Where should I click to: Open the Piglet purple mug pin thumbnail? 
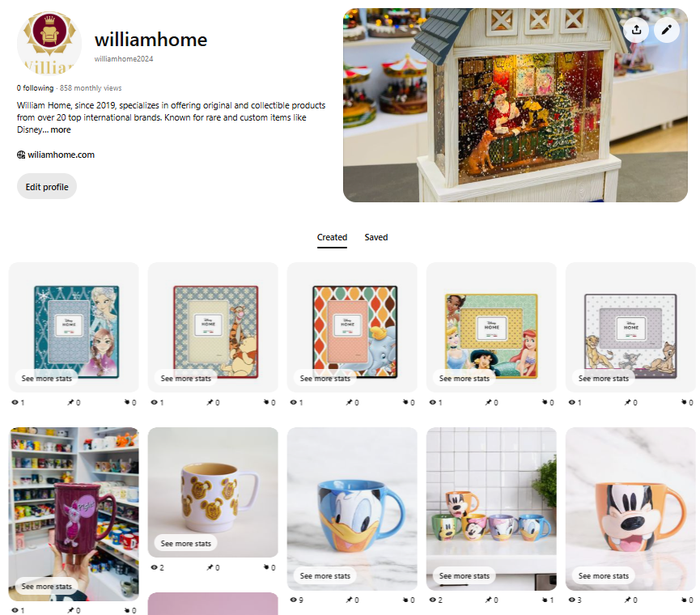pos(74,514)
